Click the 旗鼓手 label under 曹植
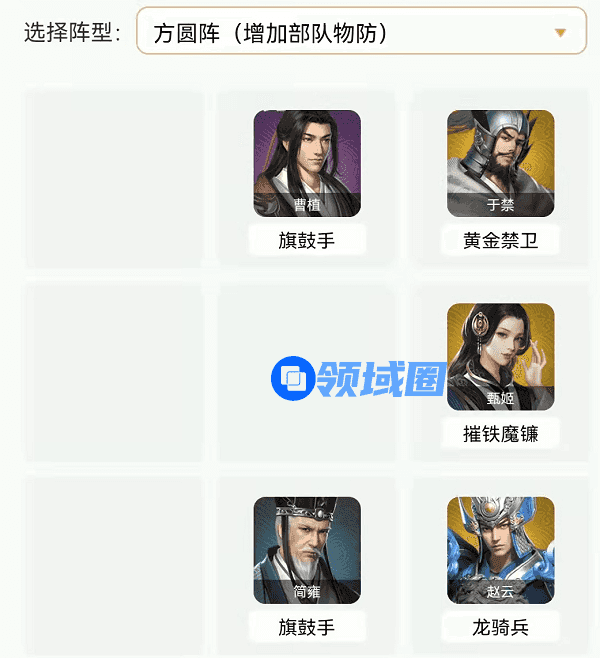600x658 pixels. pos(307,240)
